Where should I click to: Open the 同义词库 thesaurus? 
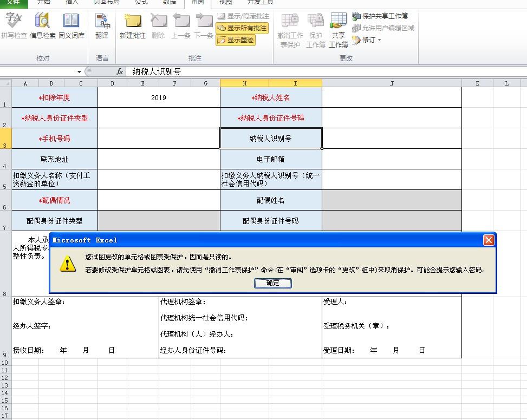71,25
